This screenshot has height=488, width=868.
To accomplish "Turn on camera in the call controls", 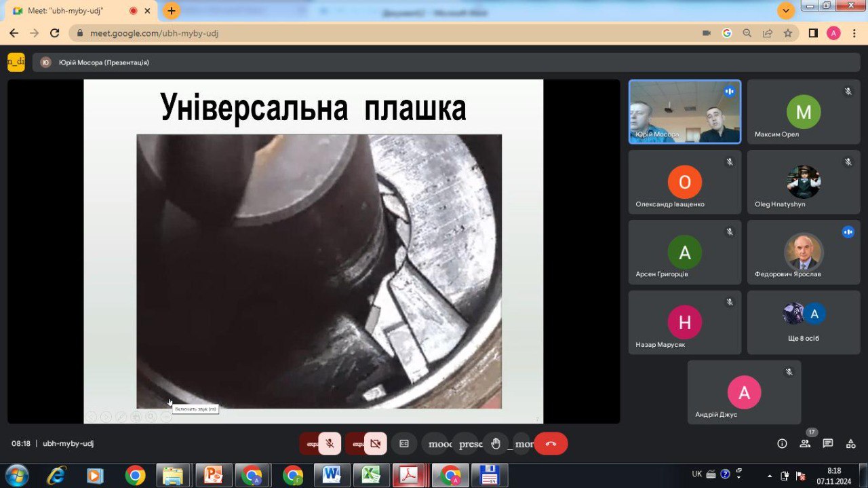I will click(x=375, y=444).
